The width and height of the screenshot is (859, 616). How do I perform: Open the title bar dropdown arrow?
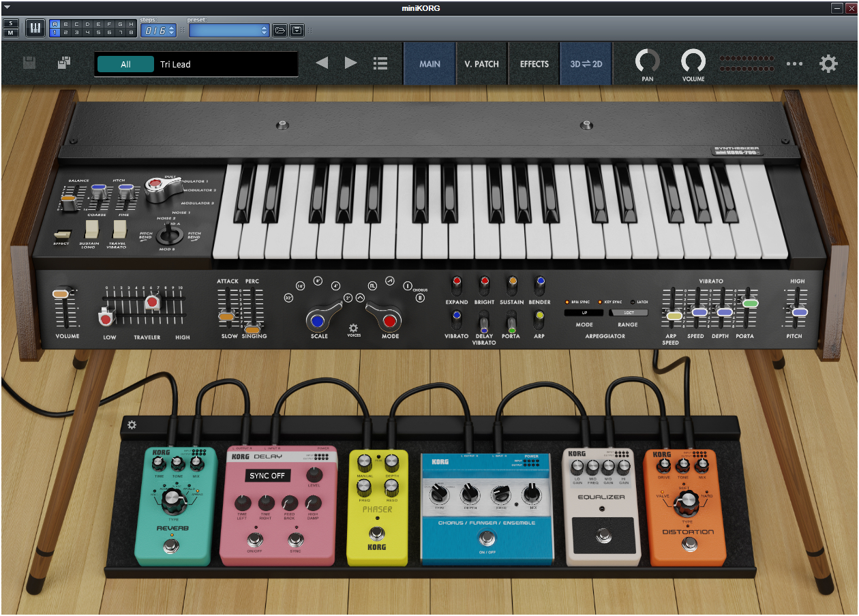tap(7, 7)
